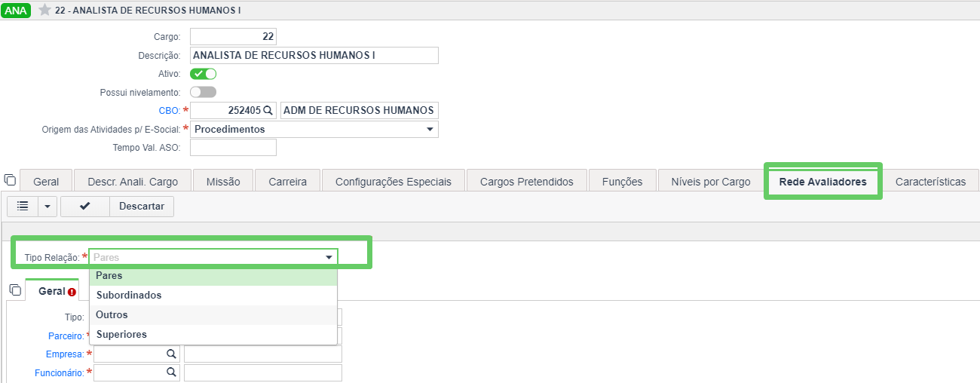Click the Empresa lookup magnifier icon

171,354
